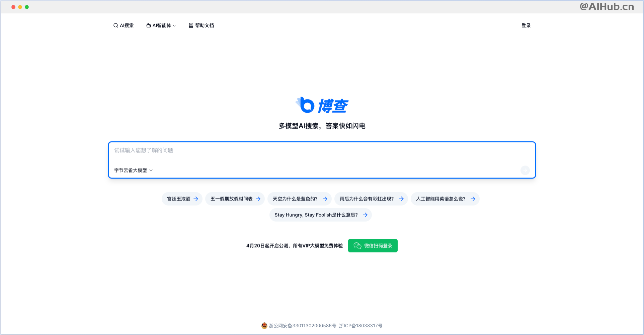Click the robot icon beside AI智能体
The height and width of the screenshot is (335, 644).
(x=148, y=25)
